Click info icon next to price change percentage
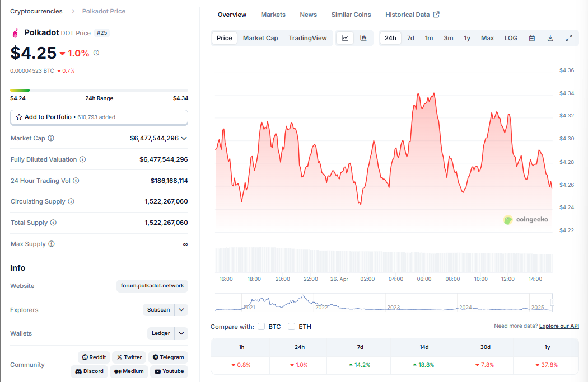 pos(96,53)
